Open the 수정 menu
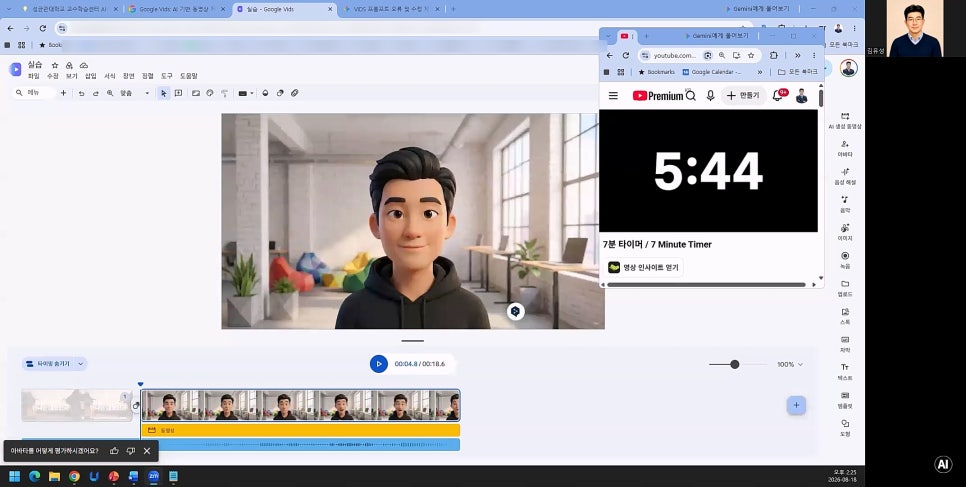Image resolution: width=966 pixels, height=487 pixels. [52, 76]
